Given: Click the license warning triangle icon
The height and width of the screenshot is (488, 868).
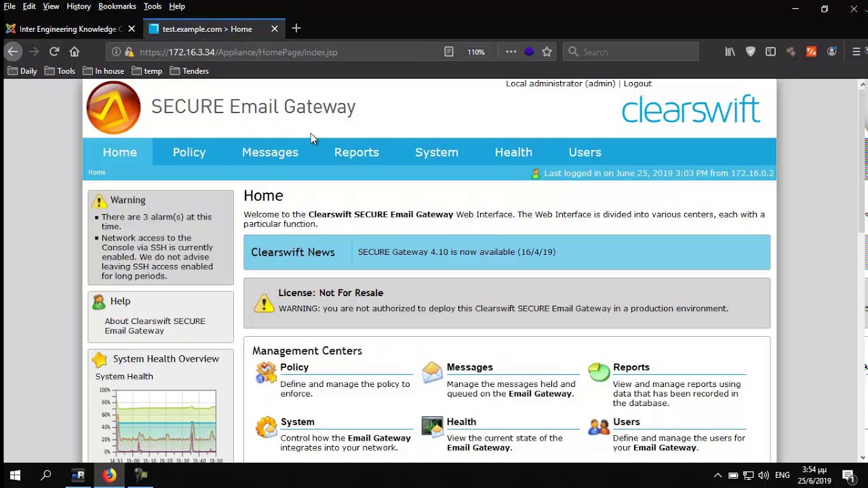Looking at the screenshot, I should pyautogui.click(x=264, y=302).
